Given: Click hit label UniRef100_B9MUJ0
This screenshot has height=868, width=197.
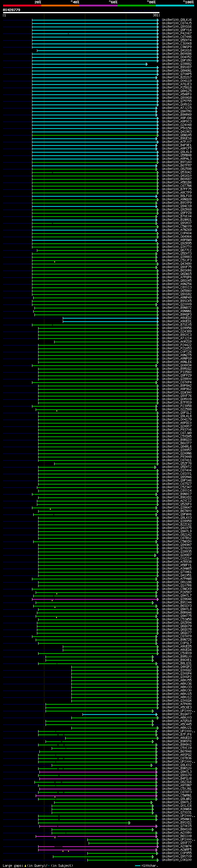Looking at the screenshot, I should pos(177,656).
